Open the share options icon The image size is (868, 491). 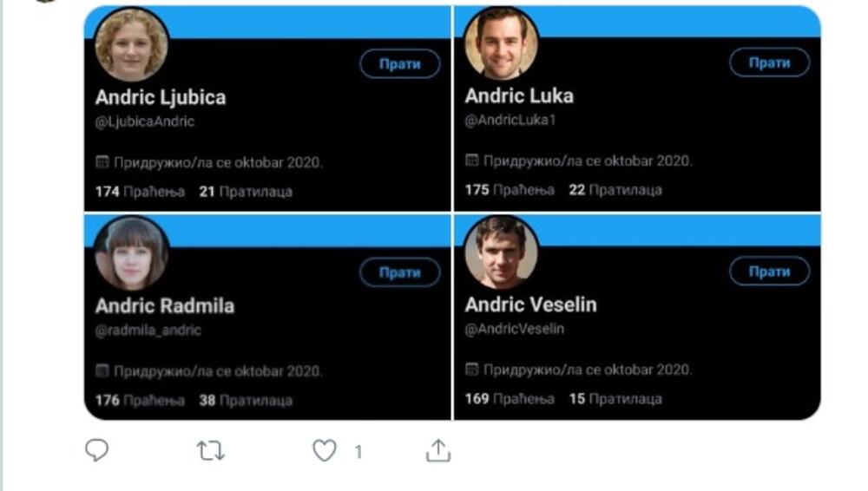point(438,450)
